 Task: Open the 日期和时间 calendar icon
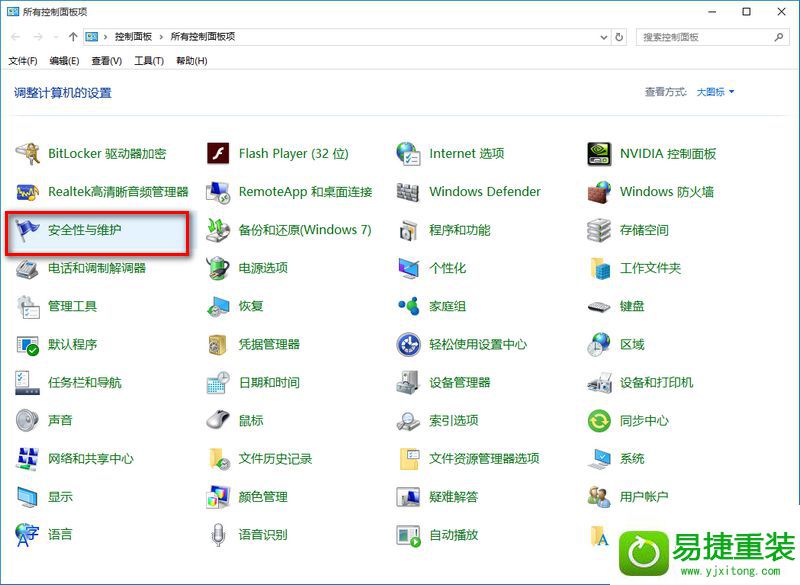tap(218, 383)
